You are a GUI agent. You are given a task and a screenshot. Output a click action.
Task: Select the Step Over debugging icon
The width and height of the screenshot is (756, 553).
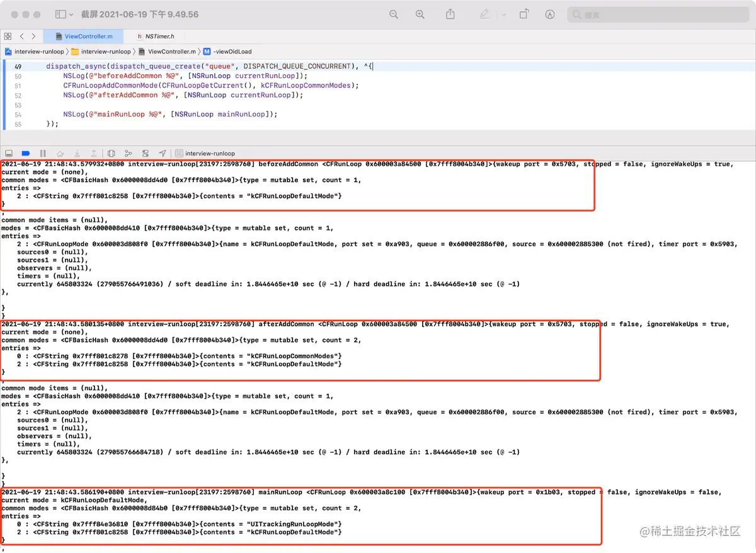tap(60, 153)
